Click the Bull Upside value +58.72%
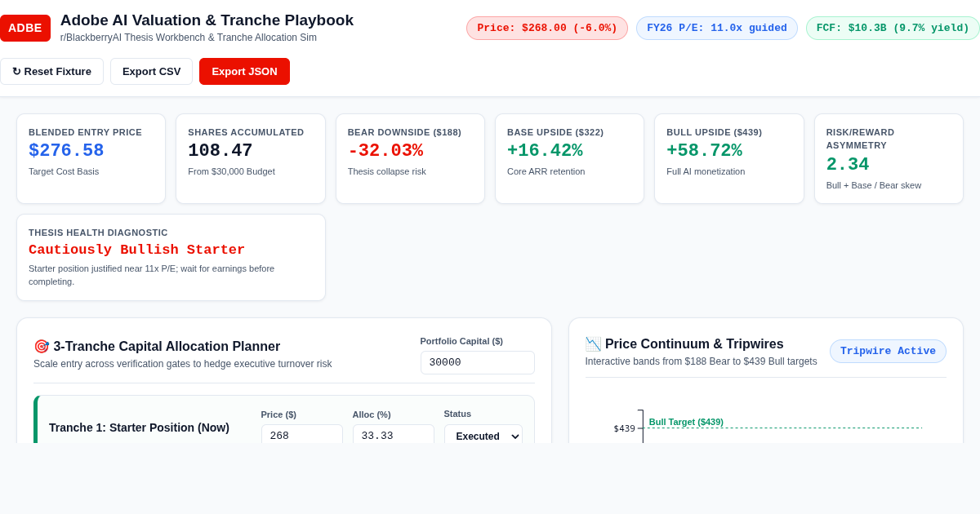This screenshot has width=980, height=514. [x=704, y=151]
